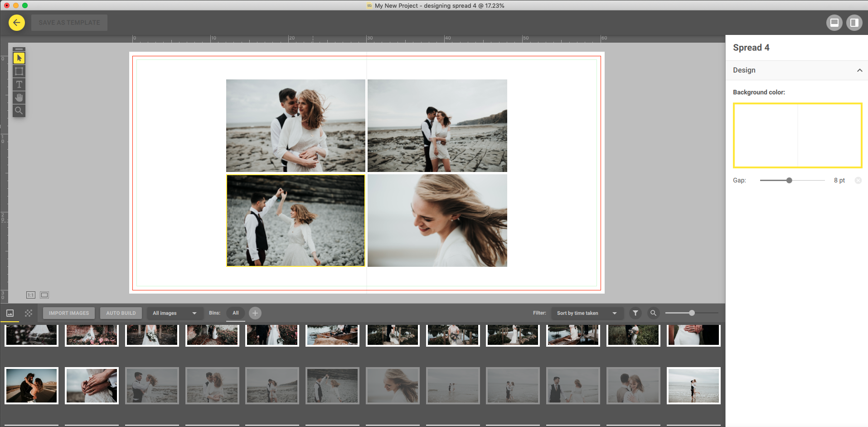Screen dimensions: 868x427
Task: Open the funnel filter options
Action: (x=635, y=313)
